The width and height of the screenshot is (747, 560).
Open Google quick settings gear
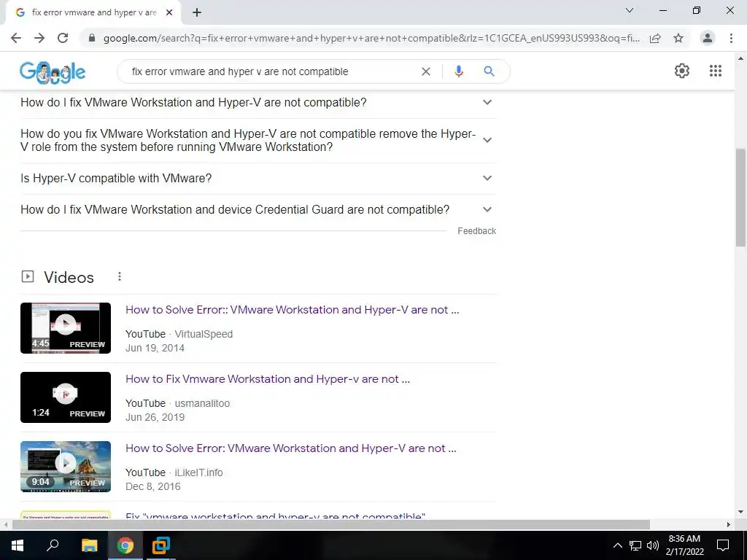(x=682, y=71)
